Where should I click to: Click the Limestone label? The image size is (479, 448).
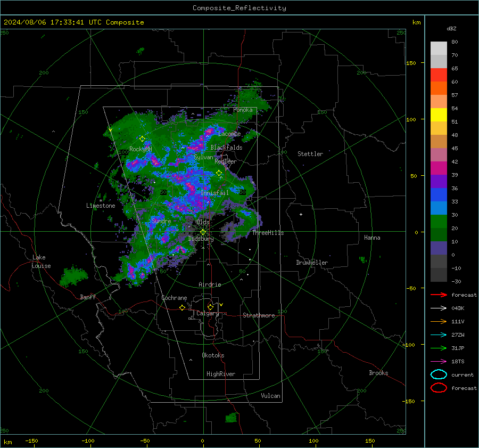point(101,206)
